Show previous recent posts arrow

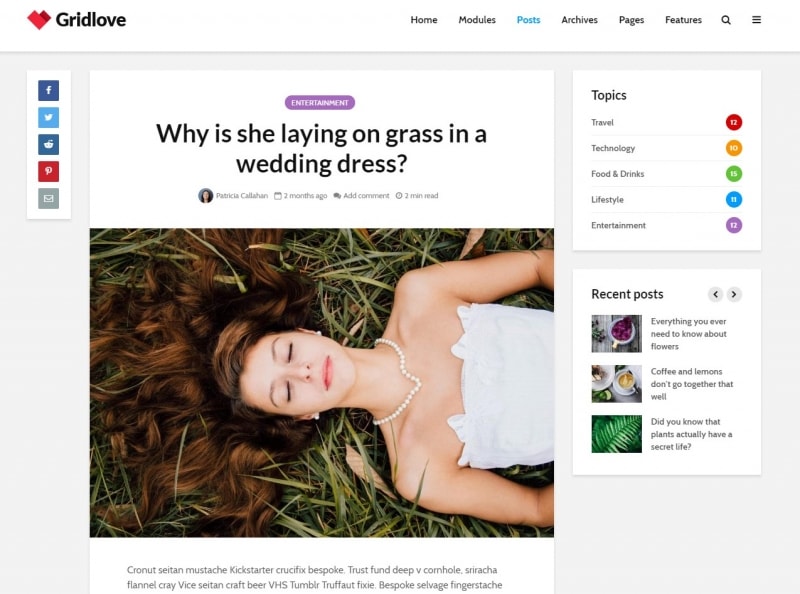(715, 294)
